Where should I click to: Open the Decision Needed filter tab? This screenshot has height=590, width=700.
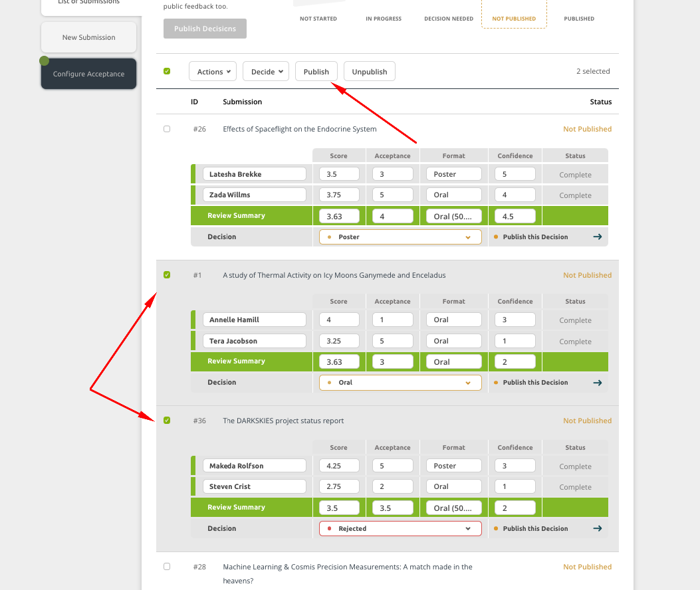coord(449,19)
